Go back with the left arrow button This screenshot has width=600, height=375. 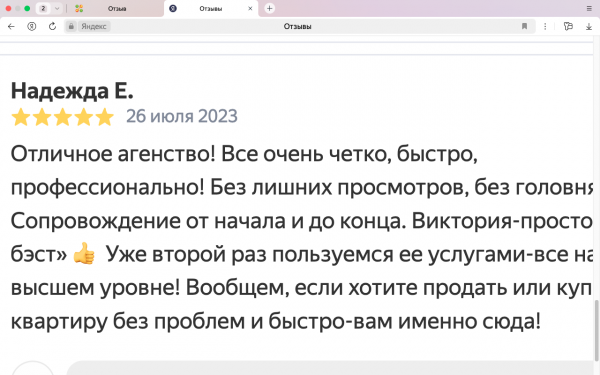pos(11,26)
